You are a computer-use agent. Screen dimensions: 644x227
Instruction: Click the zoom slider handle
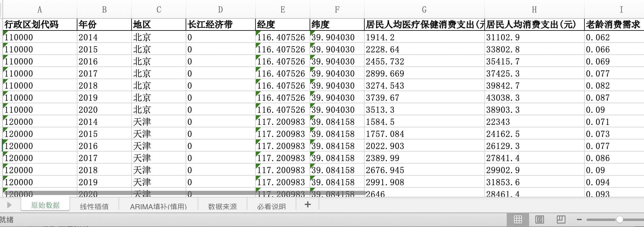[620, 219]
